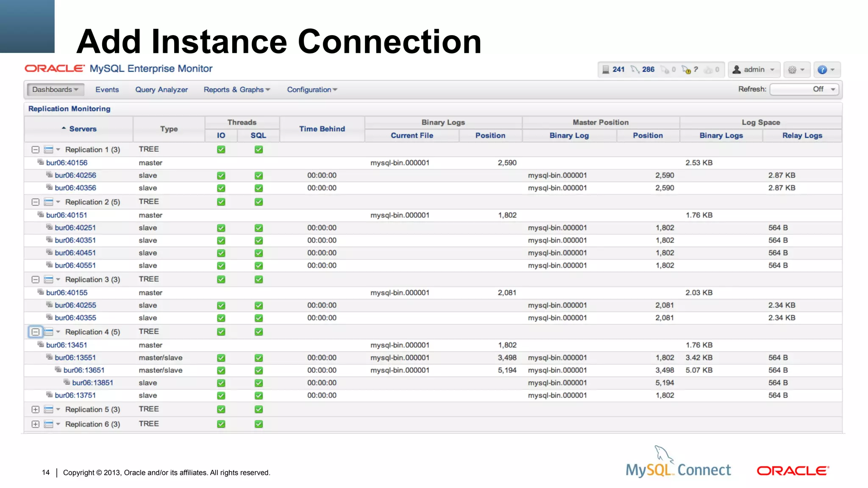This screenshot has width=868, height=488.
Task: Open the action arrow beside Replication 3 (3)
Action: tap(58, 280)
